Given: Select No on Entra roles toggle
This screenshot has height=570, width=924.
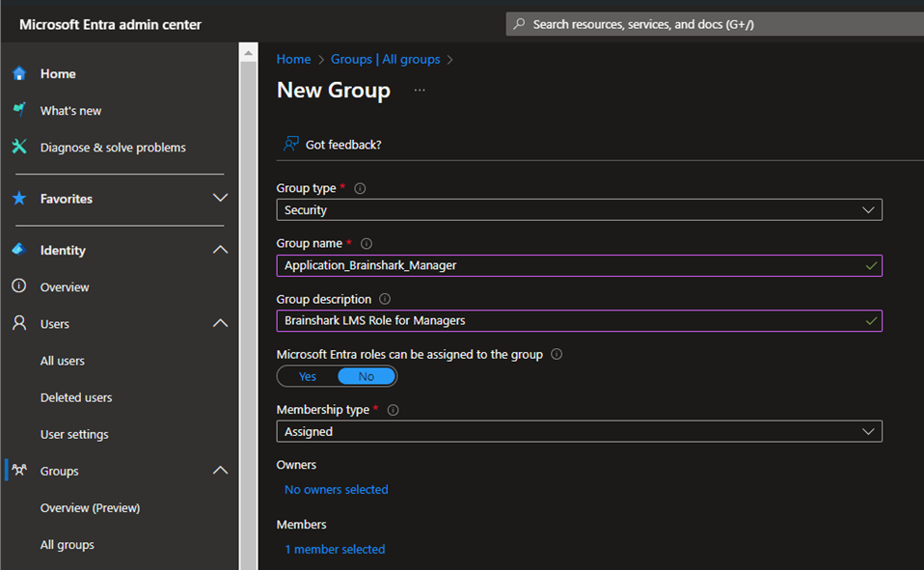Looking at the screenshot, I should coord(366,376).
